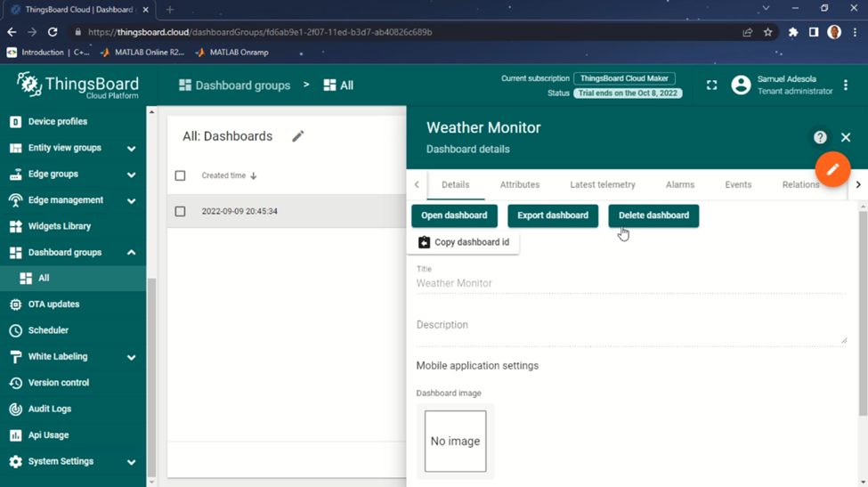Expand White Labeling submenu

131,357
